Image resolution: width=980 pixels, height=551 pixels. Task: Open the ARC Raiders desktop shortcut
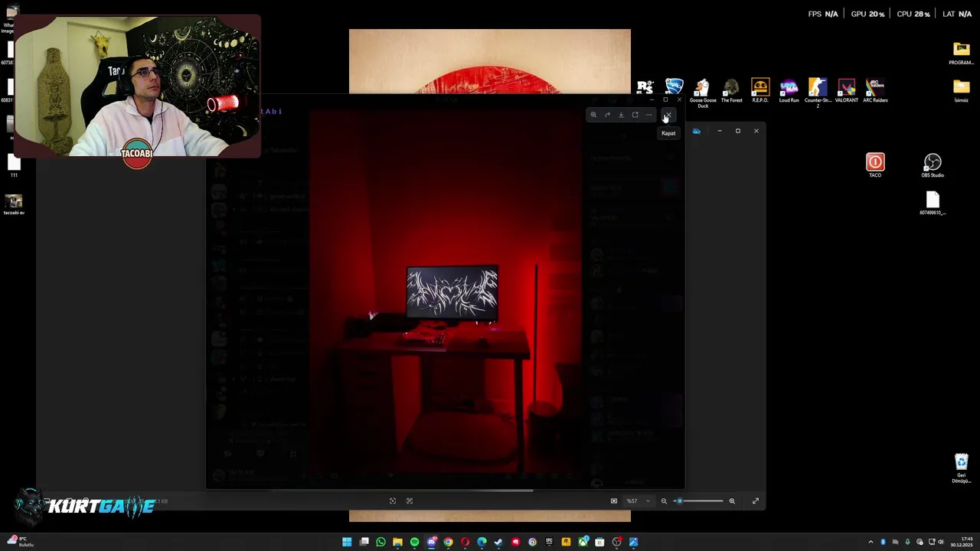point(875,90)
